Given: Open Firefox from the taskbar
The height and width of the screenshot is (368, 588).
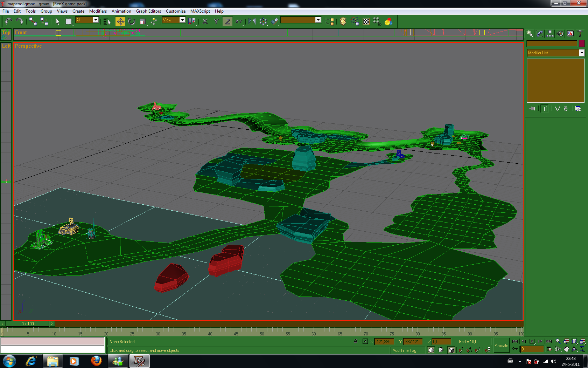Looking at the screenshot, I should [96, 361].
